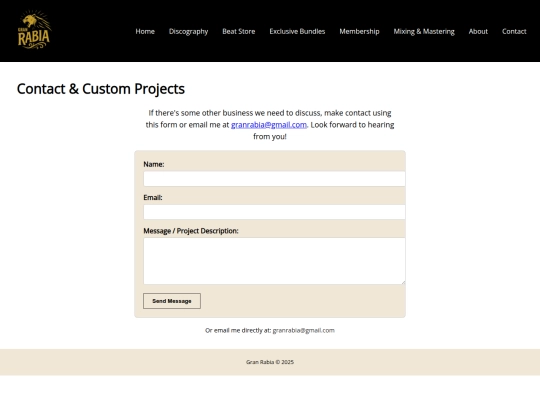The width and height of the screenshot is (540, 405).
Task: Open the Membership page
Action: click(359, 31)
